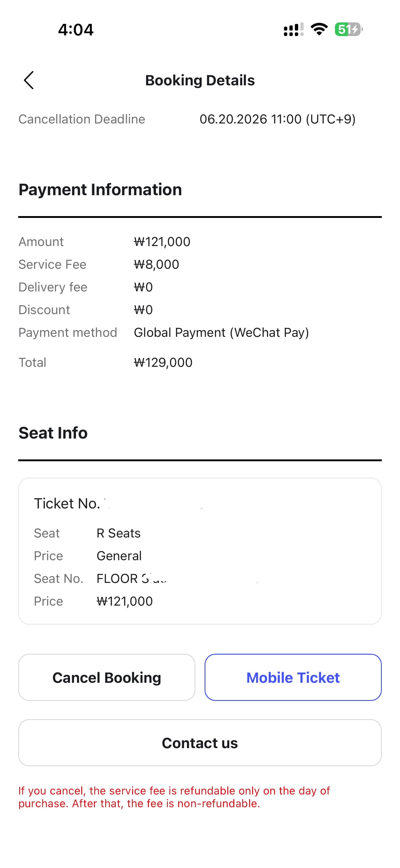Image resolution: width=400 pixels, height=868 pixels.
Task: Tap the R Seats value
Action: [118, 533]
